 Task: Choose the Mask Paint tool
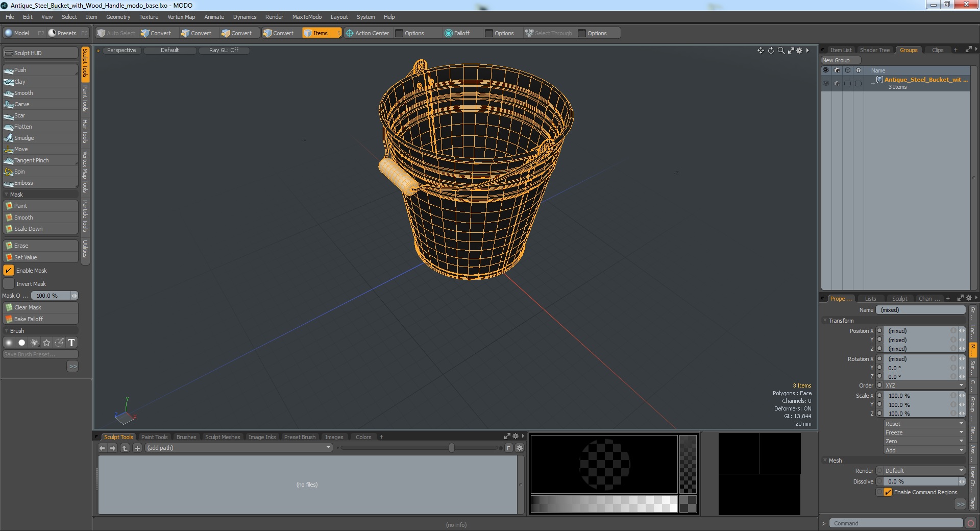tap(40, 206)
